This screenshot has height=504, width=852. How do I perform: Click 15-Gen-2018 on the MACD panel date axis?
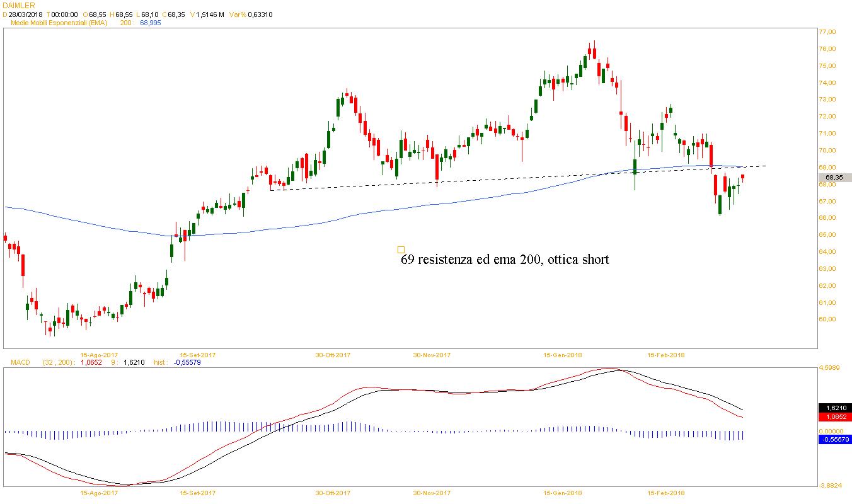click(x=563, y=493)
